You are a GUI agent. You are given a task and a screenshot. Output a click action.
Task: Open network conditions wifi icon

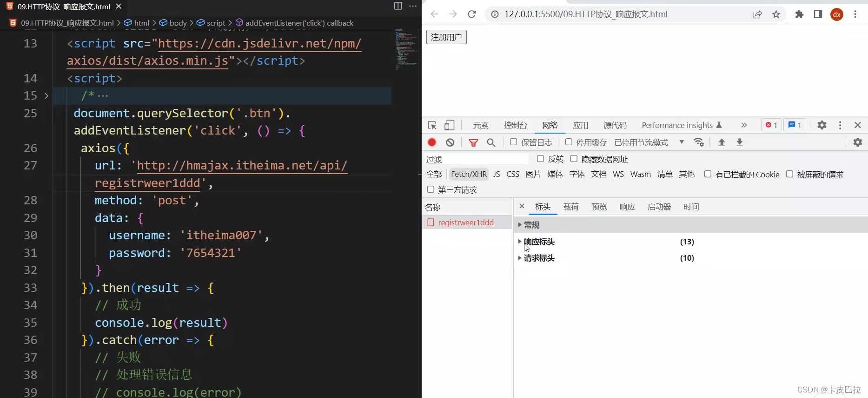(x=698, y=142)
